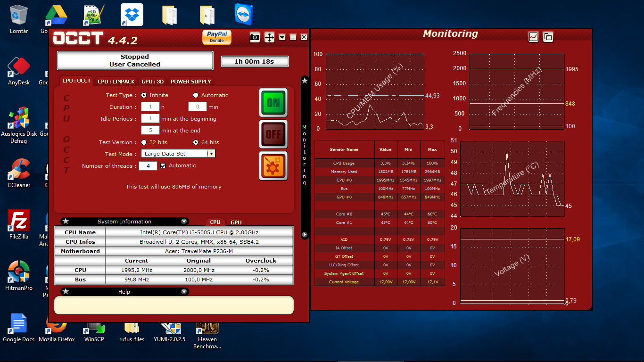Choose the 32 bits test version
The width and height of the screenshot is (644, 362).
(x=144, y=142)
